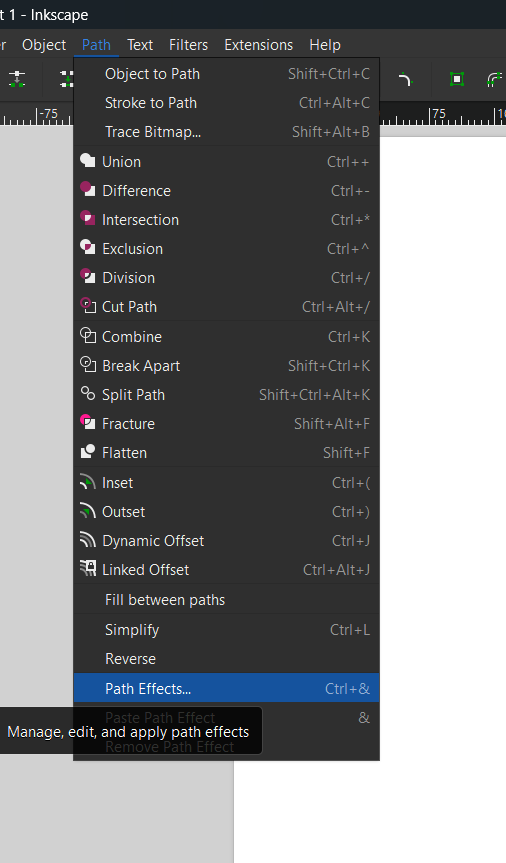Choose Split Path entry

(226, 395)
